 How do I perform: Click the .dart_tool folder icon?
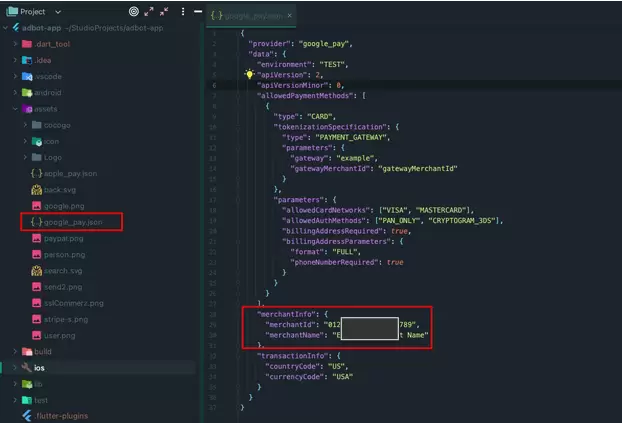pyautogui.click(x=27, y=44)
